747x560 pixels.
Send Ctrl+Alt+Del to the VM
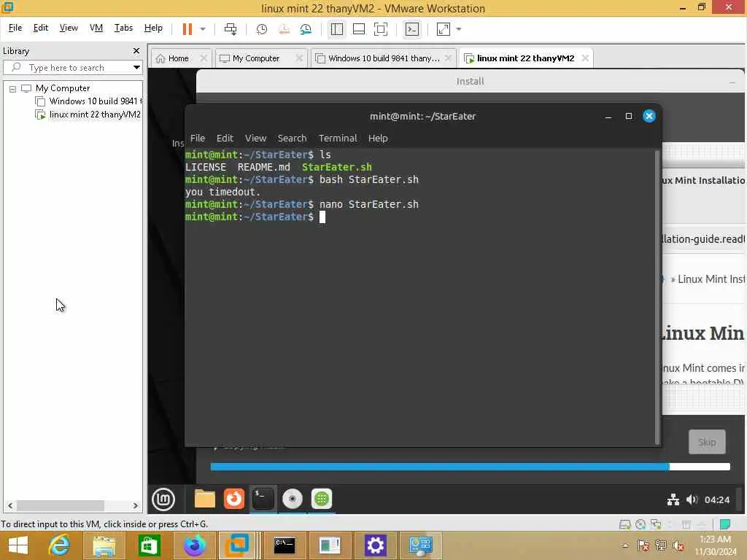pyautogui.click(x=231, y=29)
